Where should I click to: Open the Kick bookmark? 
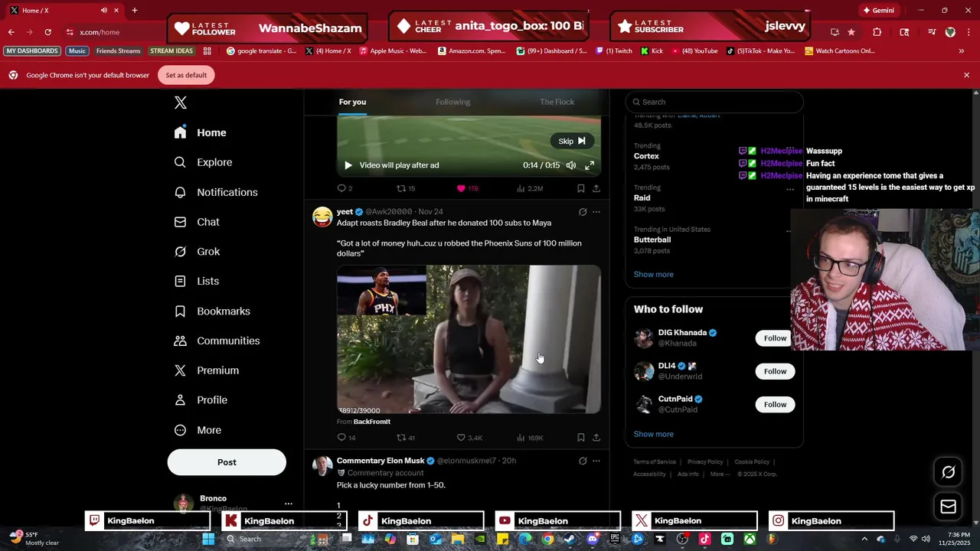[652, 51]
